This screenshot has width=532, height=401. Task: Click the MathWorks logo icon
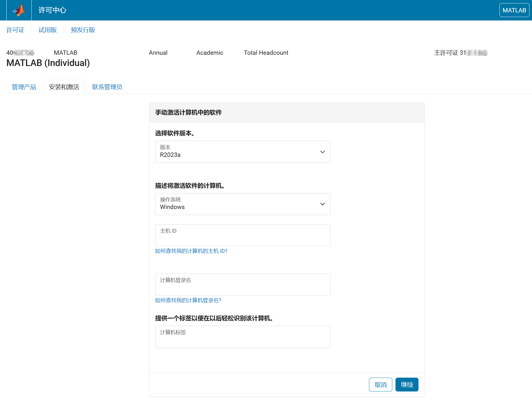coord(19,10)
